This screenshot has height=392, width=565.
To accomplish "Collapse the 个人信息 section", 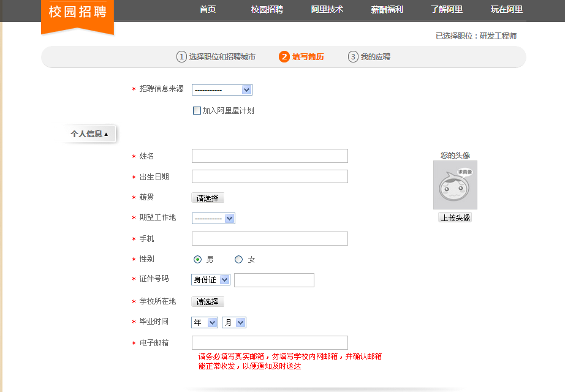I will [89, 134].
